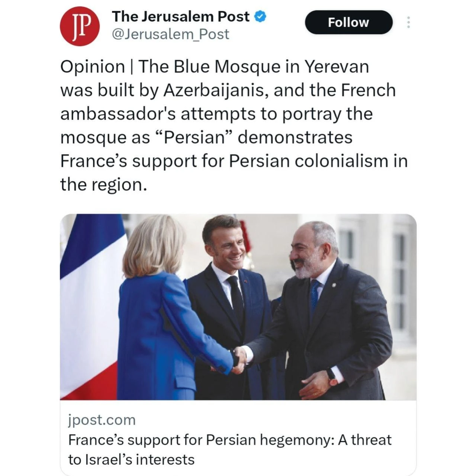
Task: Open the jpost.com domain link
Action: [102, 420]
